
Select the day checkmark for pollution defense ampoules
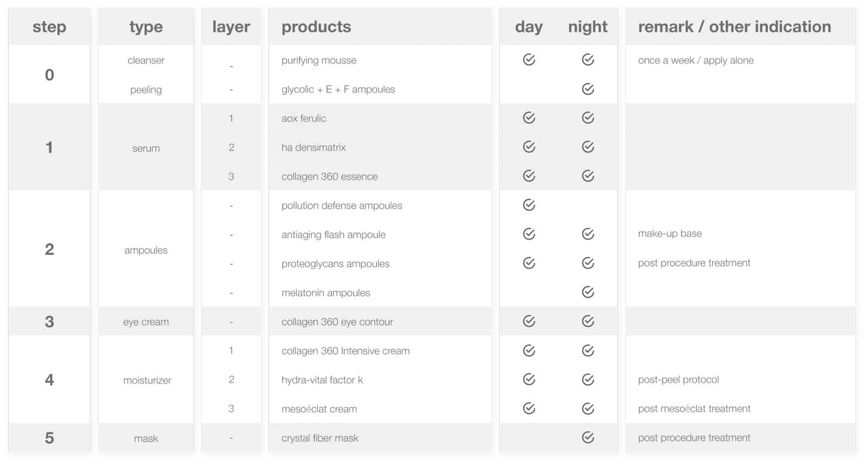click(x=529, y=205)
